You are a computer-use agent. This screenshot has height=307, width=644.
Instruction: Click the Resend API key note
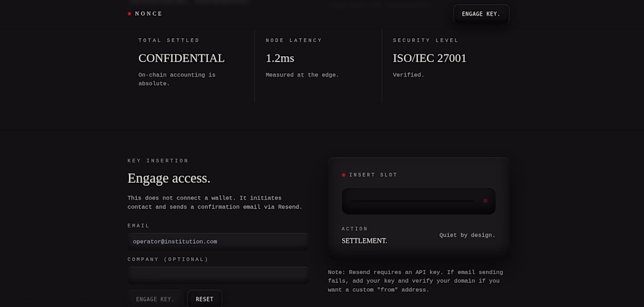click(415, 281)
